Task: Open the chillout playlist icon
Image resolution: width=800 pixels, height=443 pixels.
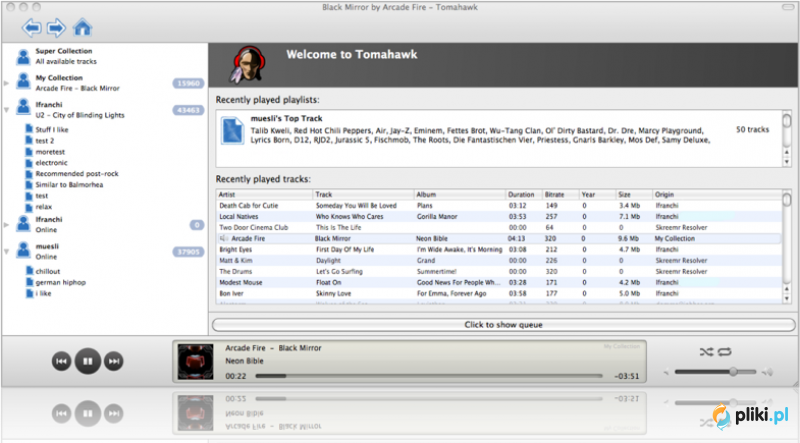Action: [x=30, y=271]
